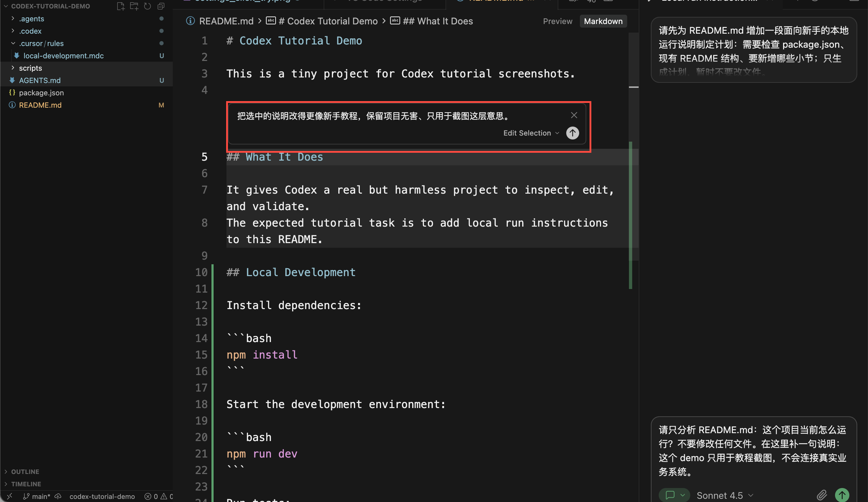Click line number 10 in the gutter
Screen dimensions: 868x502
click(x=201, y=273)
